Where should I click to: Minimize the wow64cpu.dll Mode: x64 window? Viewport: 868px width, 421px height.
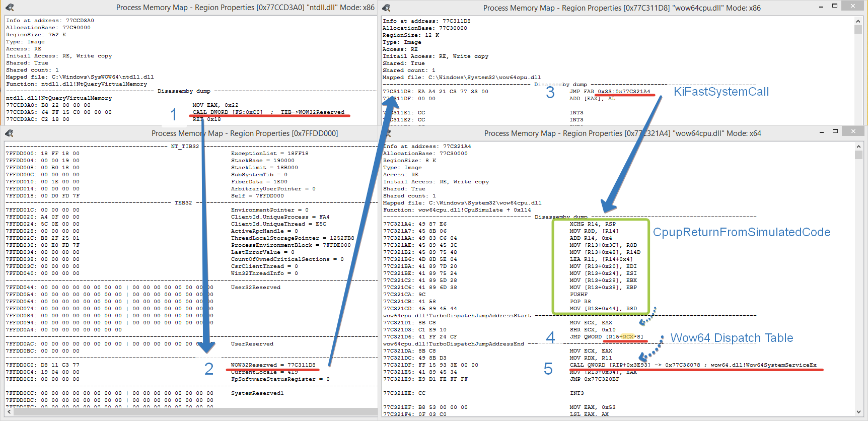(x=822, y=132)
